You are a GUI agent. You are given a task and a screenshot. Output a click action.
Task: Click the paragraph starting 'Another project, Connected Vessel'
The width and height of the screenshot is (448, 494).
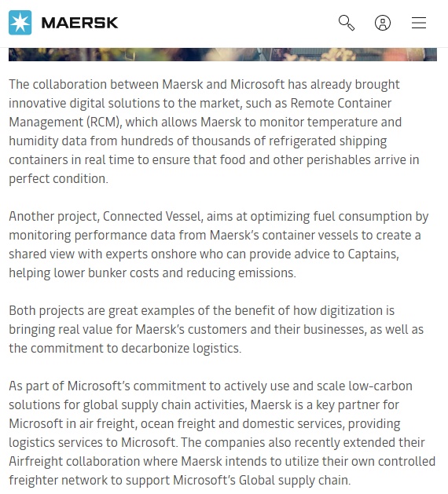click(218, 244)
